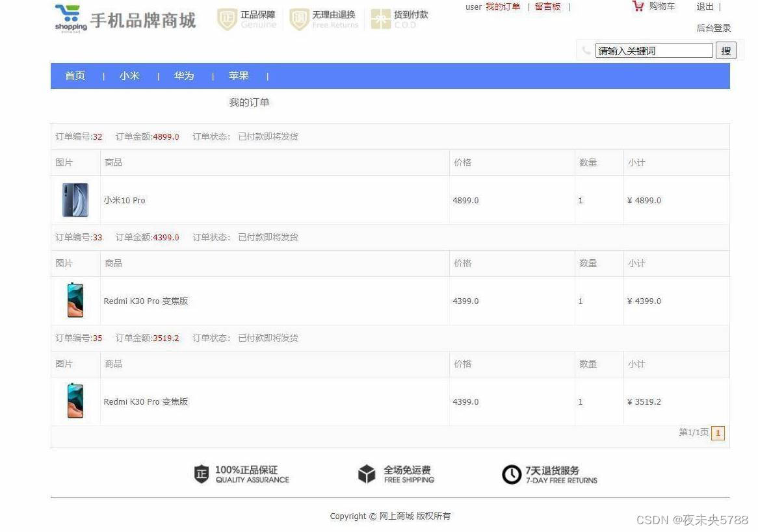Click the 搜 search button

click(725, 51)
